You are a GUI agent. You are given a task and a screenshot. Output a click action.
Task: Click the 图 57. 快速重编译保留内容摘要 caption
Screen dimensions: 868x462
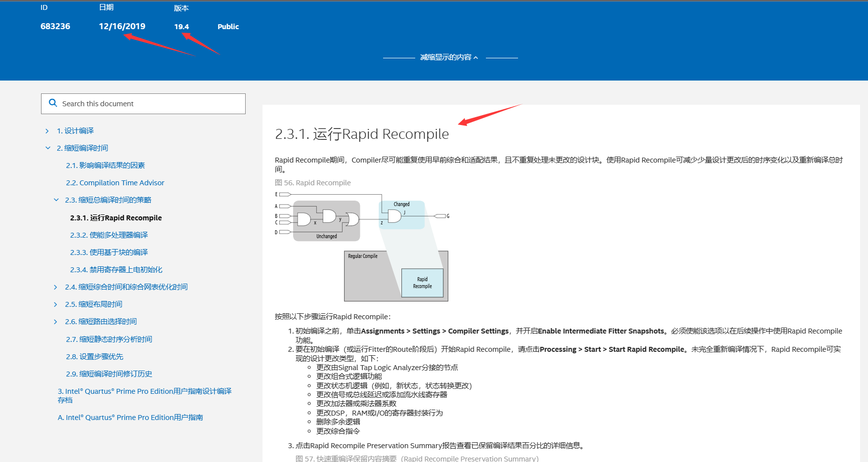(x=417, y=459)
